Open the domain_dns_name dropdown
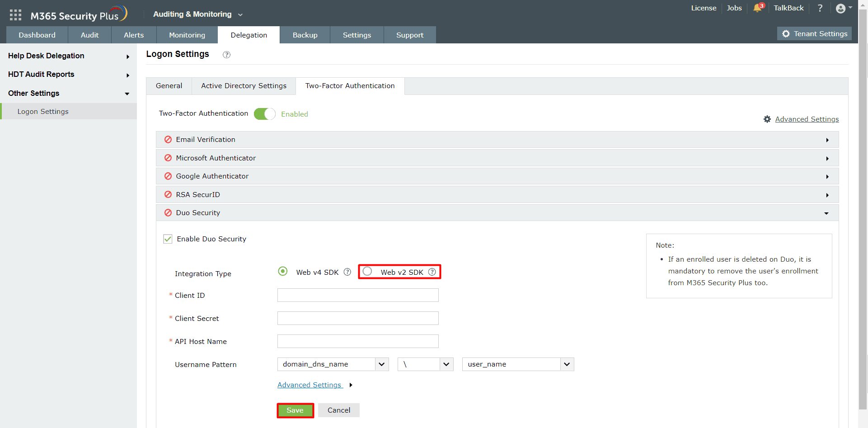The image size is (868, 428). (333, 364)
